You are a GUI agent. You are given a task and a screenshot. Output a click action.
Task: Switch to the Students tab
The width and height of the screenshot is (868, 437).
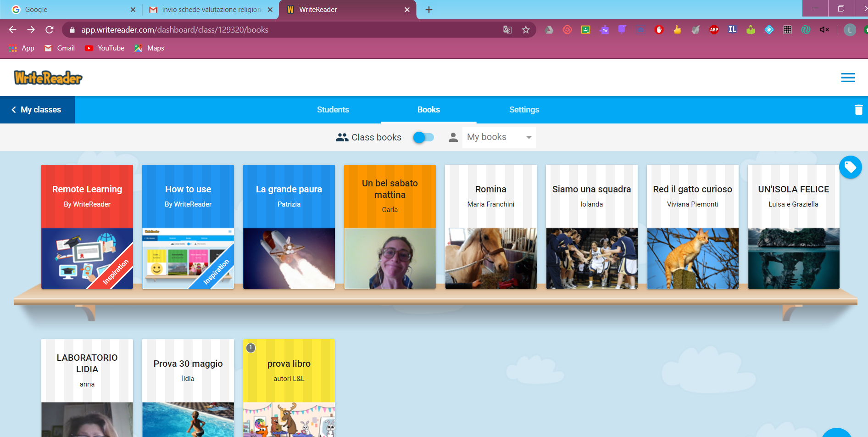(x=333, y=110)
